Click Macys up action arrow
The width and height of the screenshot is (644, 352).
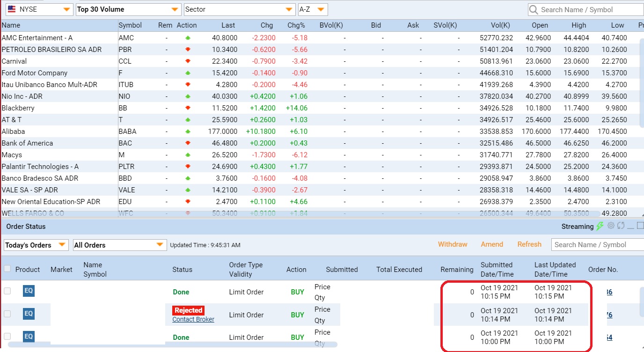(188, 155)
